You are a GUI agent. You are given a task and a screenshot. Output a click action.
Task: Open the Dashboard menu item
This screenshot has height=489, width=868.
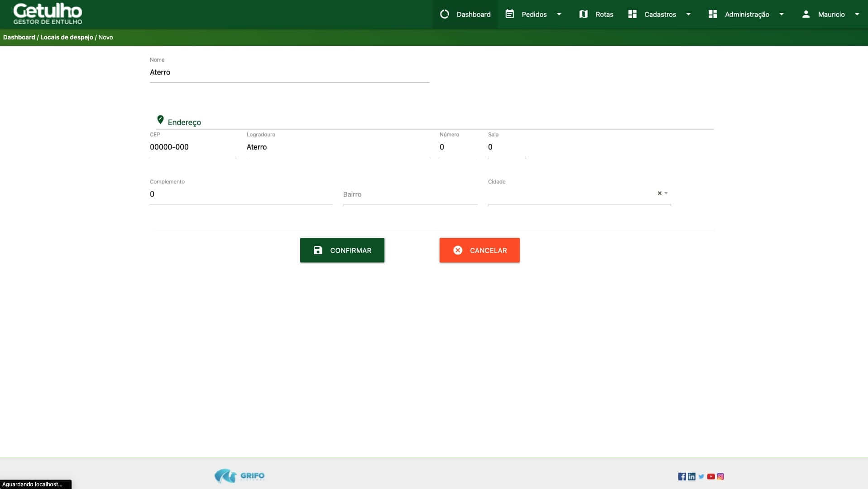tap(465, 14)
